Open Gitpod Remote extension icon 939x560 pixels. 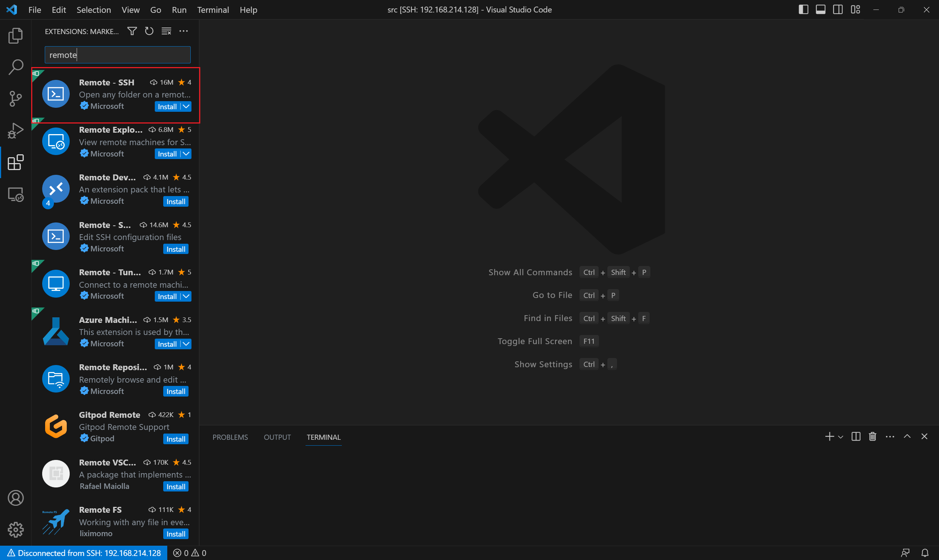pyautogui.click(x=56, y=427)
